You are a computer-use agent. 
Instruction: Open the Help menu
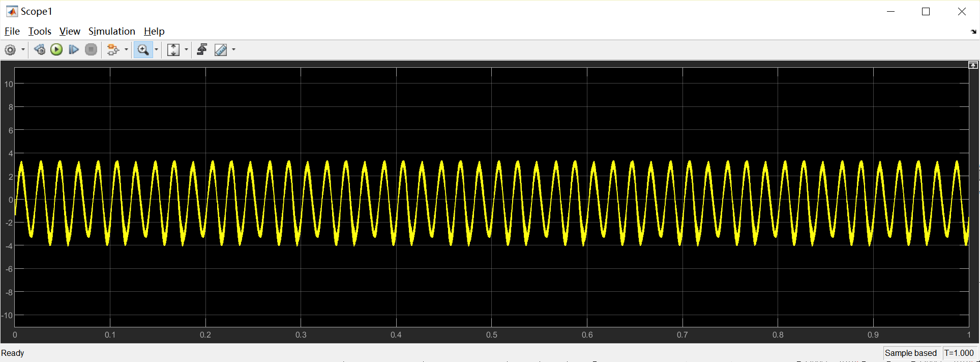coord(154,31)
